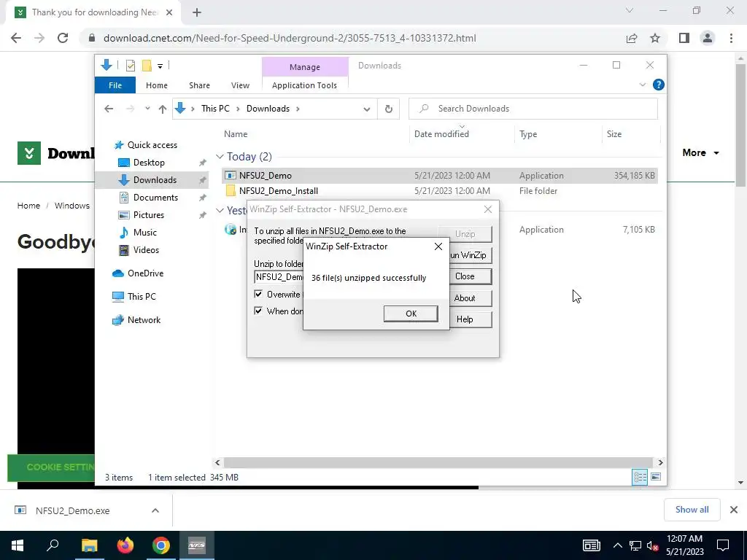Toggle the Overwrite files checkbox
The image size is (747, 560).
pyautogui.click(x=258, y=295)
